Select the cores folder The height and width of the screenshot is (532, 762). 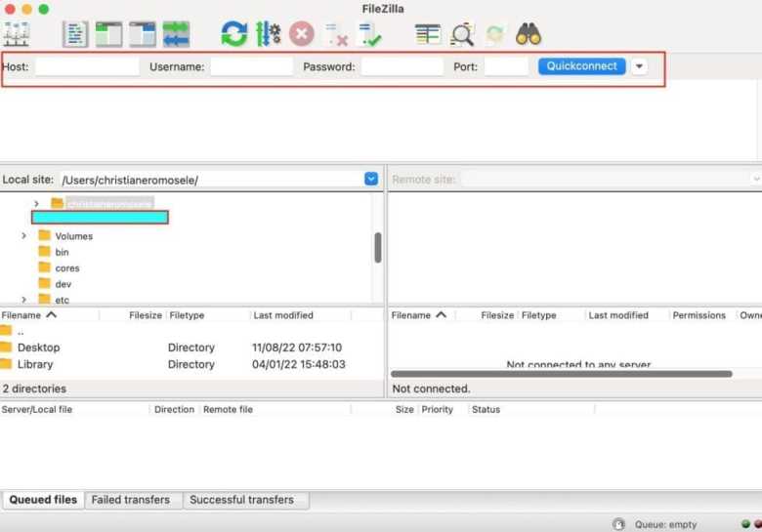pyautogui.click(x=67, y=267)
